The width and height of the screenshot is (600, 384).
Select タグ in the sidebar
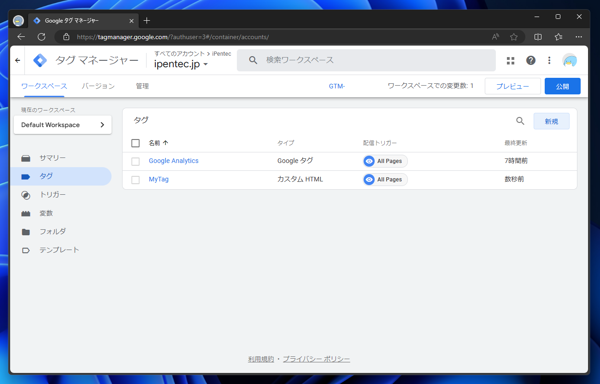click(62, 176)
